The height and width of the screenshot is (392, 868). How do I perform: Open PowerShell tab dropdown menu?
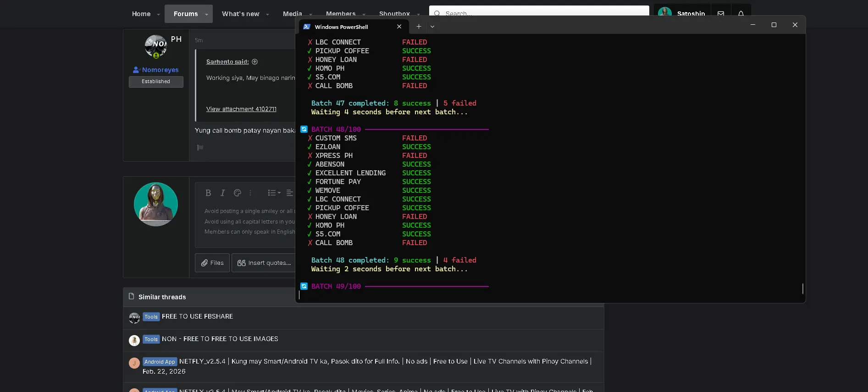432,27
